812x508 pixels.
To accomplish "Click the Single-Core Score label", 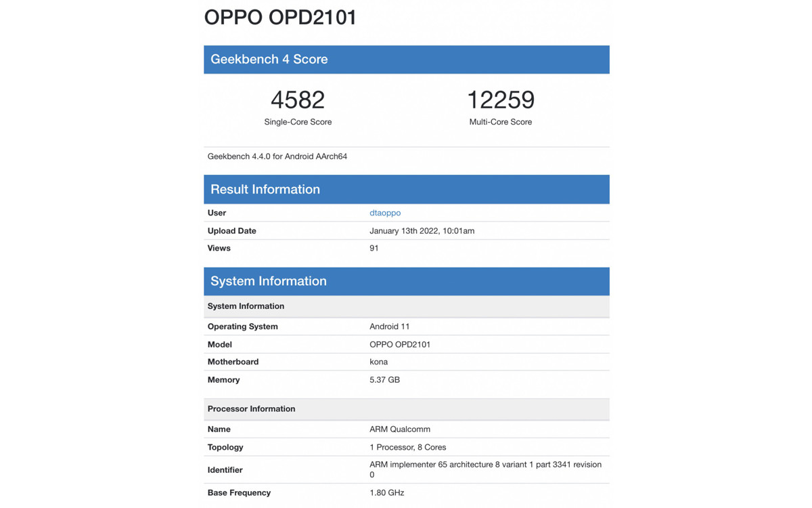I will [298, 122].
